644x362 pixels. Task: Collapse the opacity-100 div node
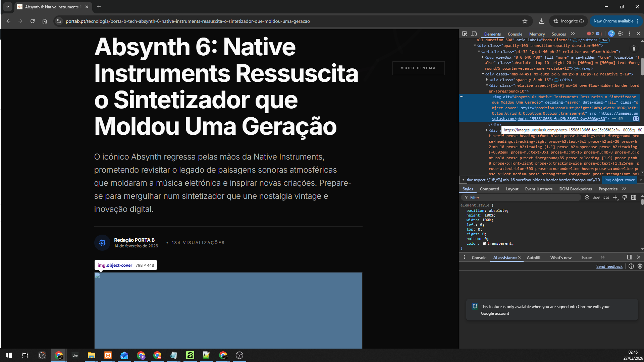pos(475,46)
